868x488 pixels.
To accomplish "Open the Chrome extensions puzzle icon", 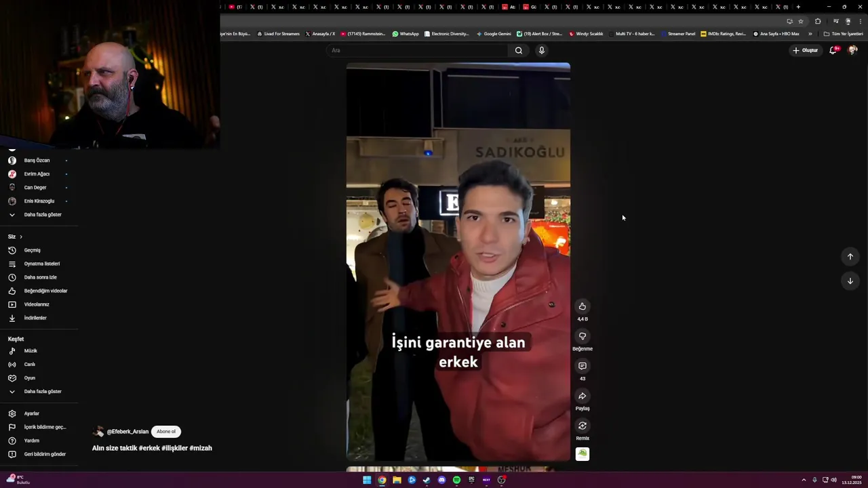I will click(x=818, y=21).
